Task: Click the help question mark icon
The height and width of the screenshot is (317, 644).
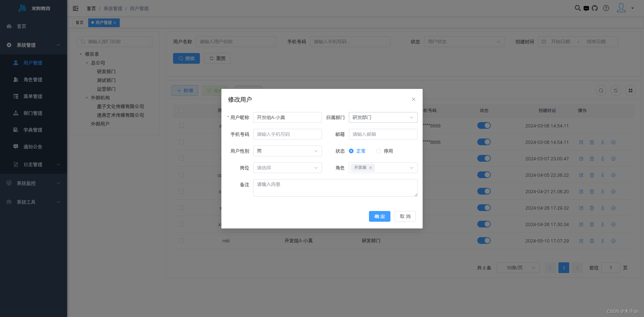Action: [x=606, y=8]
